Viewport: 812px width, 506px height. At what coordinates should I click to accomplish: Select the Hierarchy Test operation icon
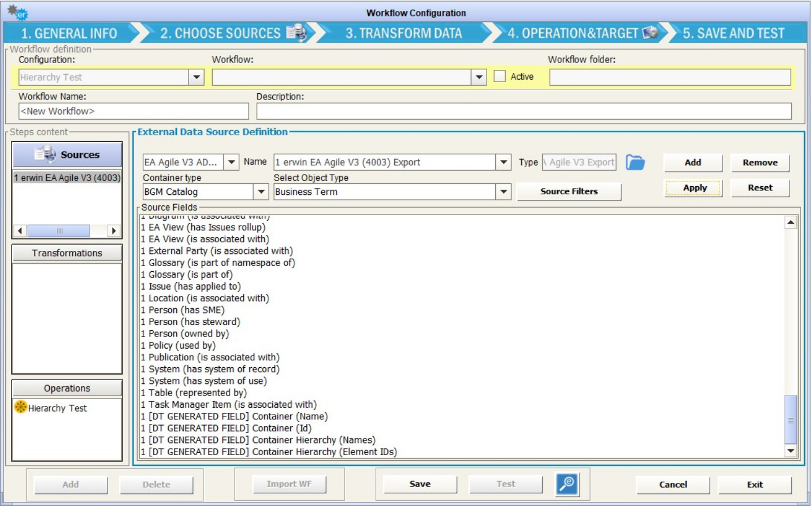21,407
